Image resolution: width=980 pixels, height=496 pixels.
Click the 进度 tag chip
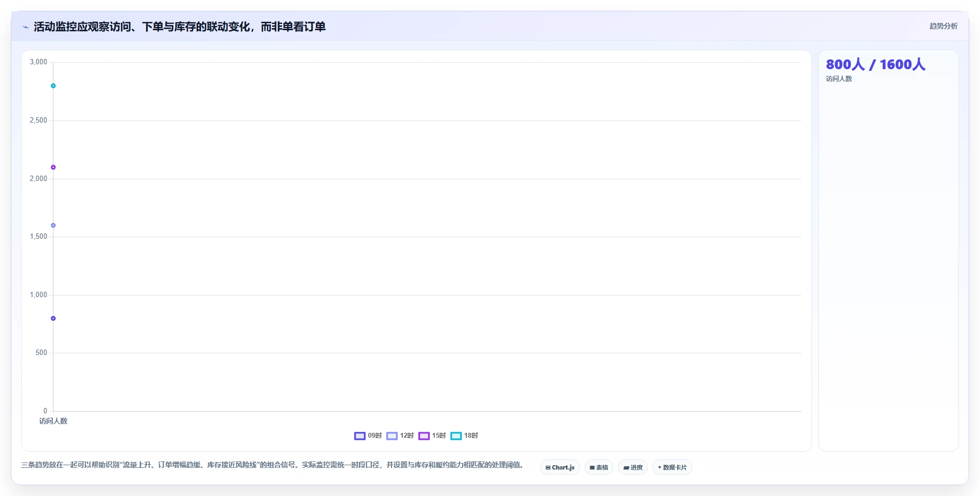pos(633,467)
